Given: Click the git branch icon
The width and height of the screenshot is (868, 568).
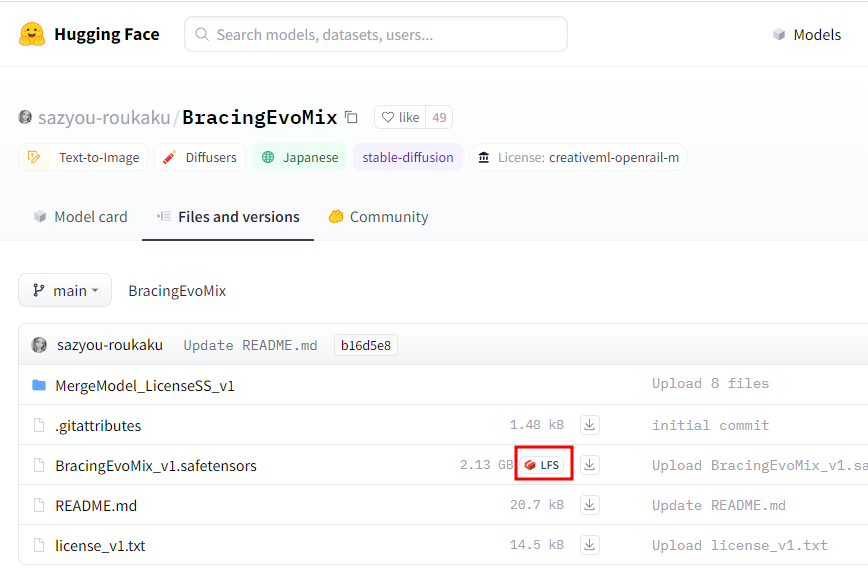Looking at the screenshot, I should click(38, 290).
